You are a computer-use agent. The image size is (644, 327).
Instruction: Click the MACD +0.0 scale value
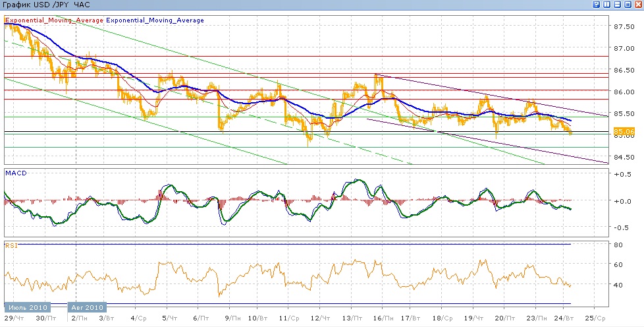pyautogui.click(x=623, y=201)
